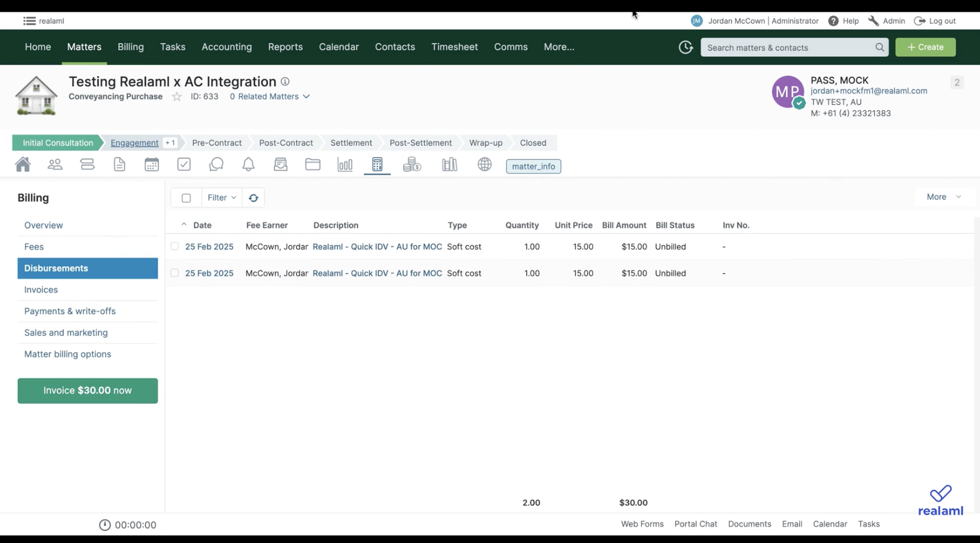The width and height of the screenshot is (980, 543).
Task: Open the Filter dropdown
Action: click(x=221, y=198)
